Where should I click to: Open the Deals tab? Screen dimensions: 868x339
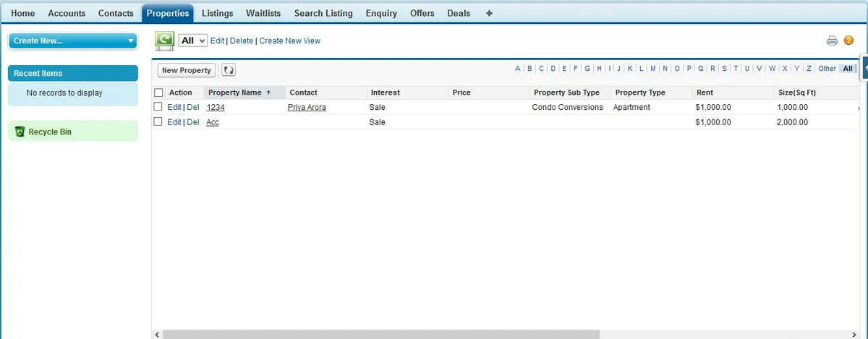pyautogui.click(x=459, y=13)
